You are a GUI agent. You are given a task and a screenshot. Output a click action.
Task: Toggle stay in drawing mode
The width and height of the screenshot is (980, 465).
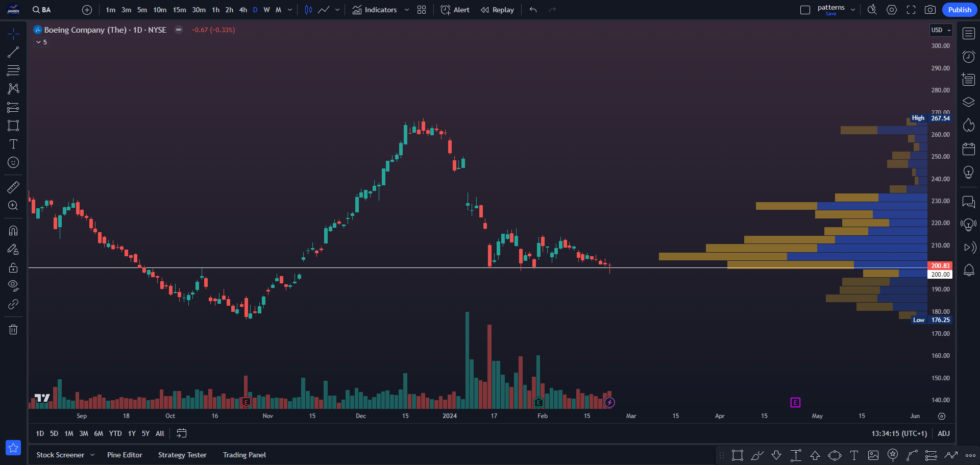pos(13,249)
